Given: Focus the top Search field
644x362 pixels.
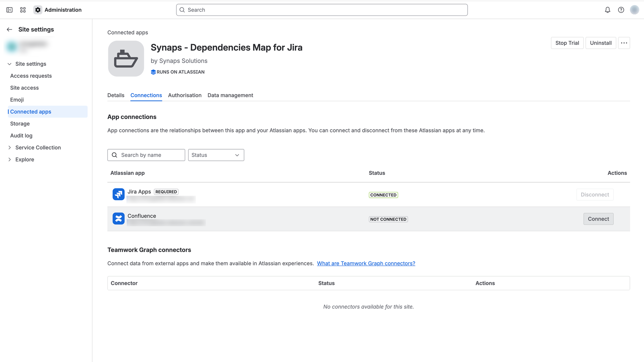Looking at the screenshot, I should [322, 10].
